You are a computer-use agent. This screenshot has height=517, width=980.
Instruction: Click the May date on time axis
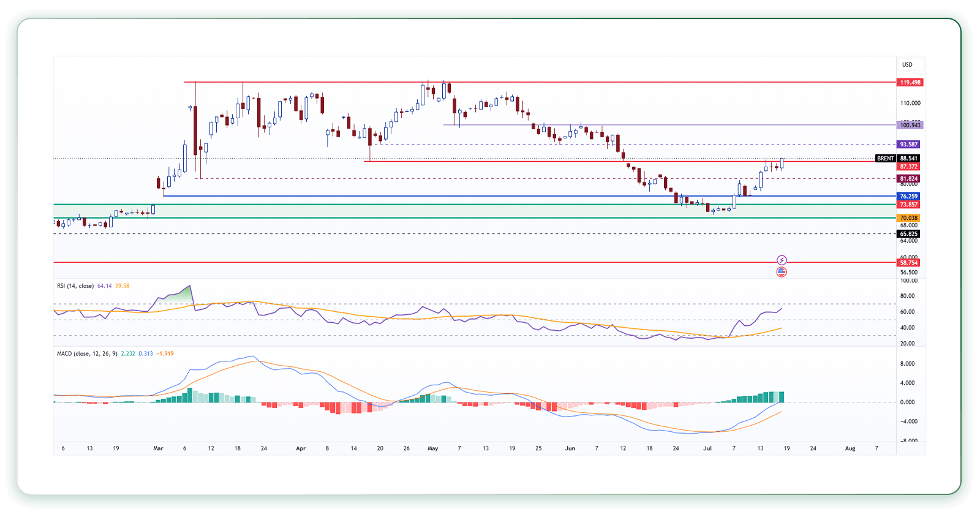[x=433, y=448]
